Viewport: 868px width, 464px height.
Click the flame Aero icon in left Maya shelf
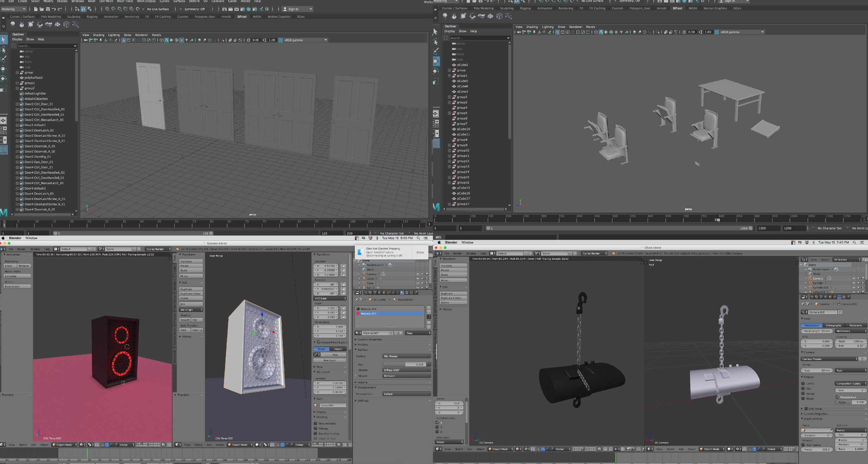pyautogui.click(x=22, y=24)
